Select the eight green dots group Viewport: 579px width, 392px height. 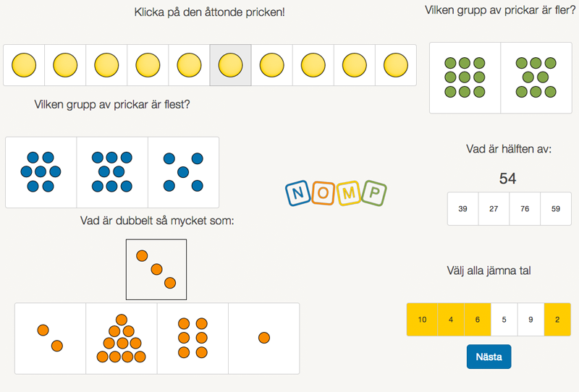coord(536,77)
